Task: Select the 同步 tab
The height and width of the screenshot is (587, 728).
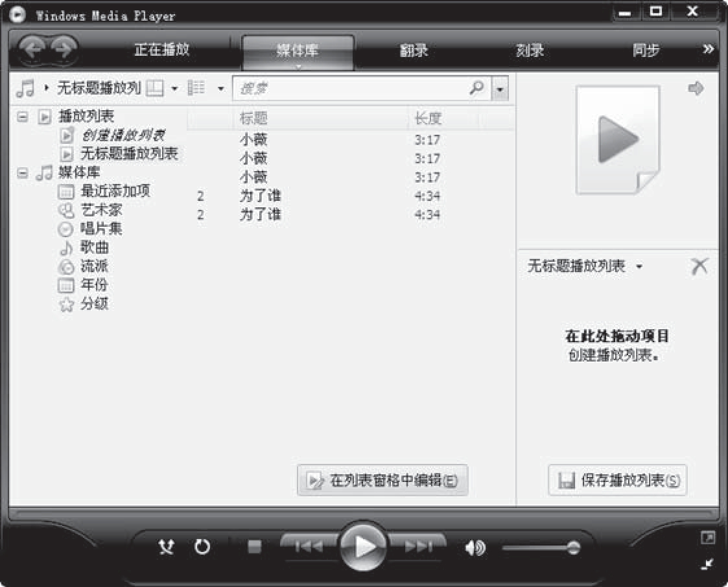Action: [x=646, y=50]
